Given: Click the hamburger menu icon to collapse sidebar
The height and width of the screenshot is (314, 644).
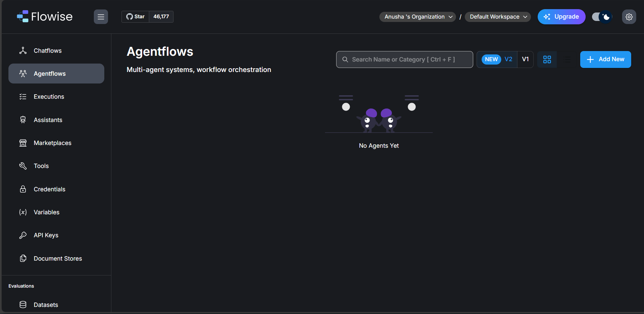Looking at the screenshot, I should (101, 17).
